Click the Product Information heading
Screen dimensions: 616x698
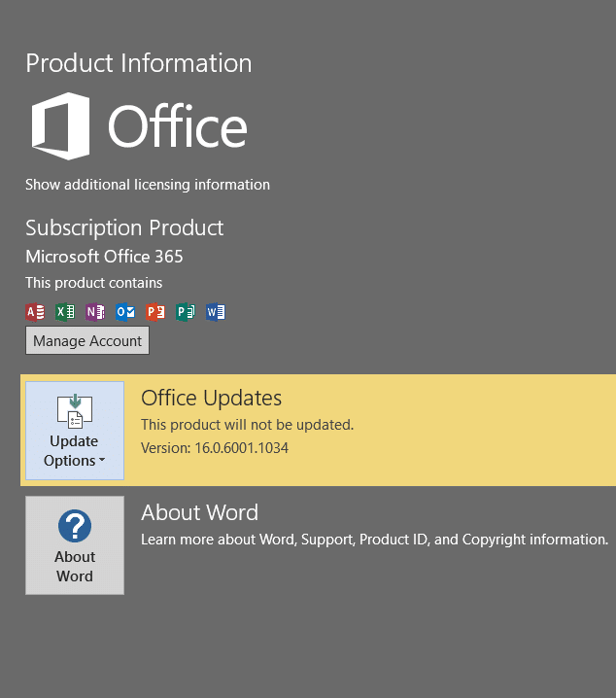tap(139, 63)
